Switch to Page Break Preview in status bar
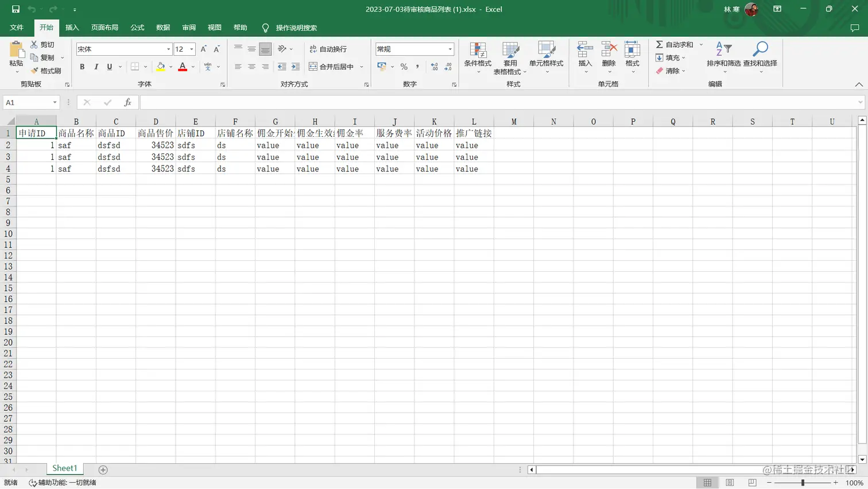 (752, 483)
